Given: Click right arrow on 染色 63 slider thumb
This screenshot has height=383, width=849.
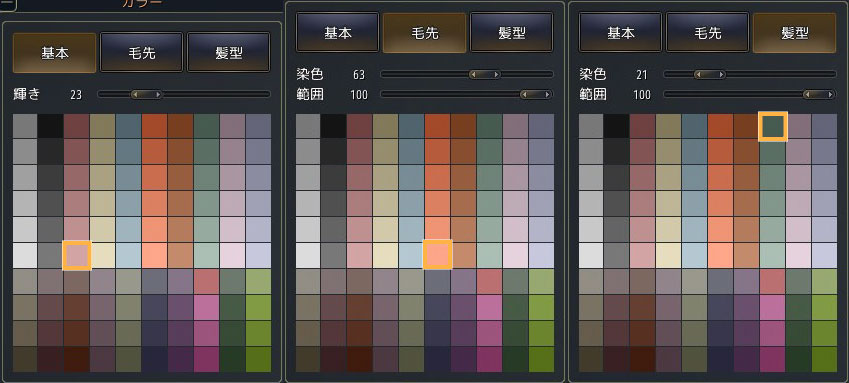Looking at the screenshot, I should (x=497, y=74).
